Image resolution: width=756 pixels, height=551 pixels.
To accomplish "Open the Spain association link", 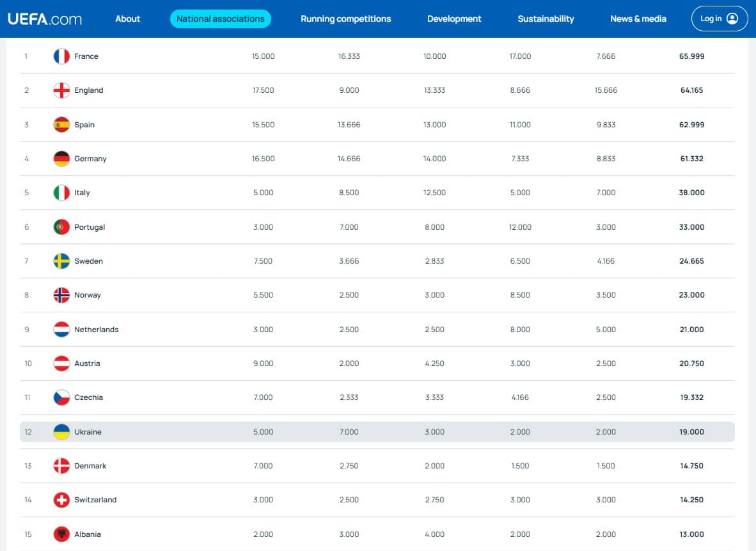I will pos(84,125).
